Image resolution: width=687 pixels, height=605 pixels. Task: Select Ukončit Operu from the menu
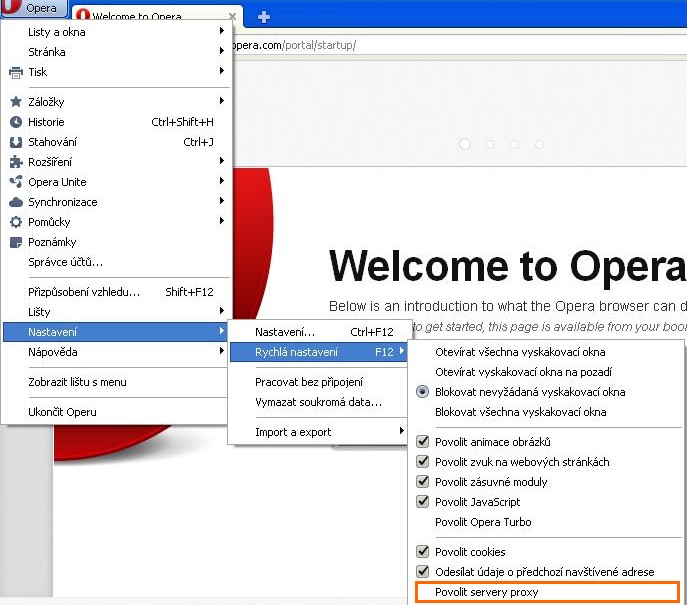pyautogui.click(x=62, y=412)
